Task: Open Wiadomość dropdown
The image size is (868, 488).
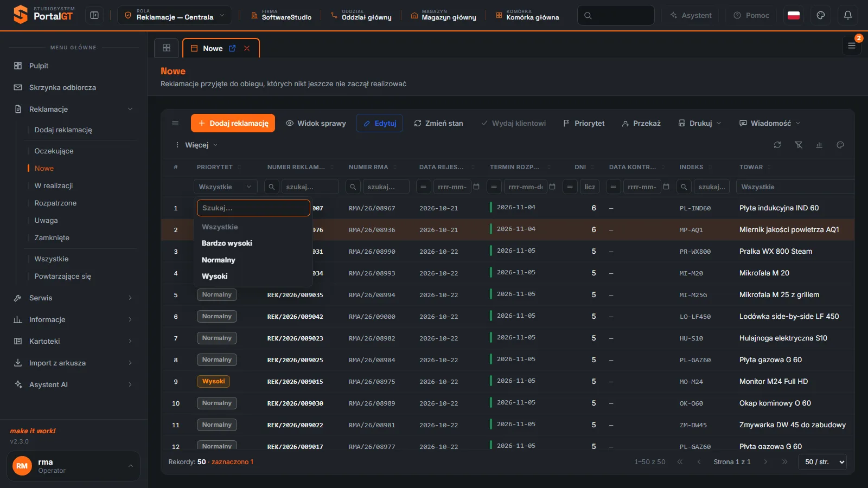Action: tap(770, 123)
